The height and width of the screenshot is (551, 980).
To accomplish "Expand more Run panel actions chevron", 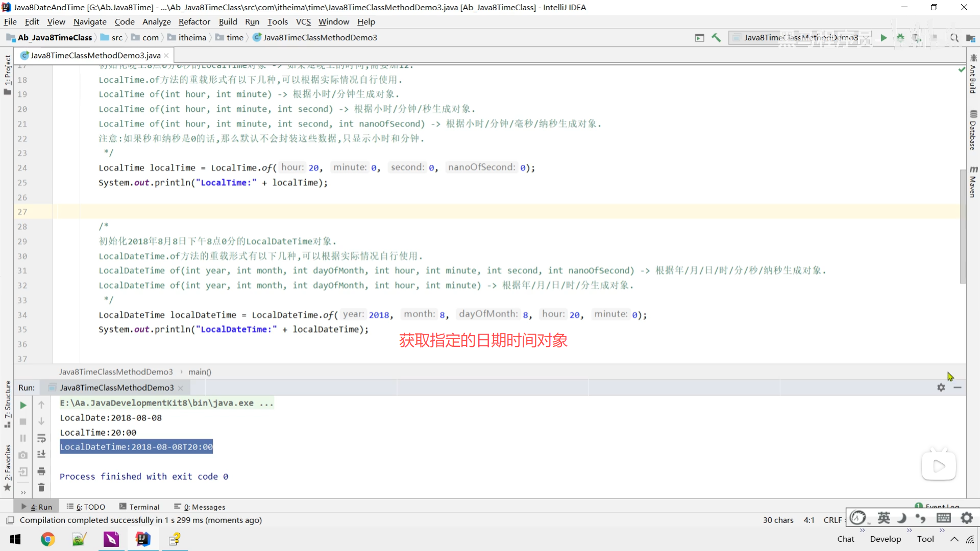I will tap(23, 492).
